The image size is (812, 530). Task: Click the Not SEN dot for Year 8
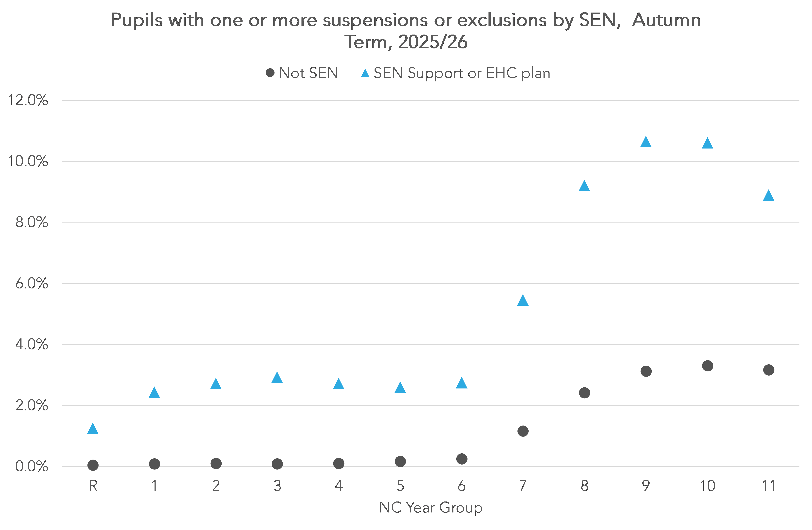(584, 393)
